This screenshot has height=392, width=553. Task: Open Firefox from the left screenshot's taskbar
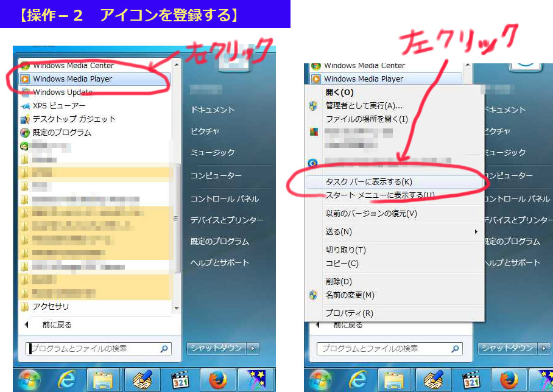[217, 380]
